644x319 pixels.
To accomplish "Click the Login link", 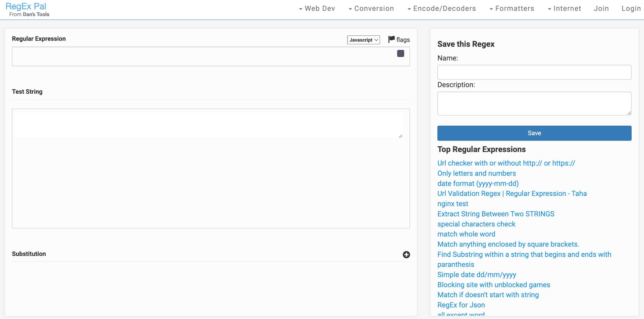I will tap(631, 9).
